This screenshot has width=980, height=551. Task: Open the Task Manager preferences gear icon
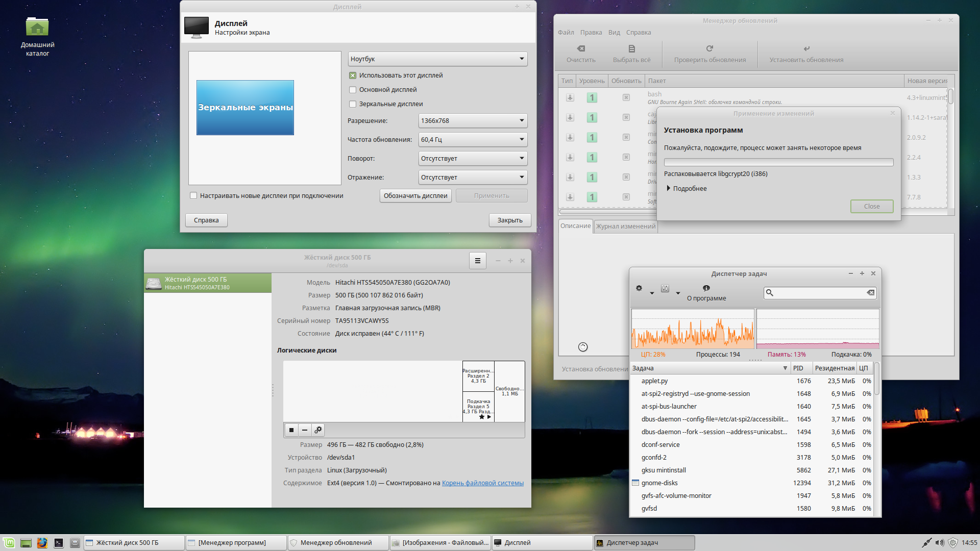click(x=639, y=288)
